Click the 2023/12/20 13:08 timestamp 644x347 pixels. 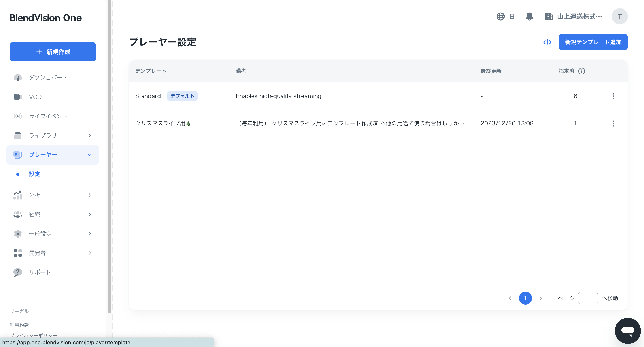[x=507, y=123]
